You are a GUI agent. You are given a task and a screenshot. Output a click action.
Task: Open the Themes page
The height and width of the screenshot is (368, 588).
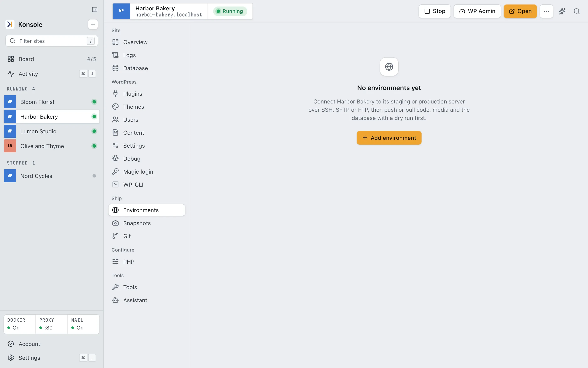point(147,107)
